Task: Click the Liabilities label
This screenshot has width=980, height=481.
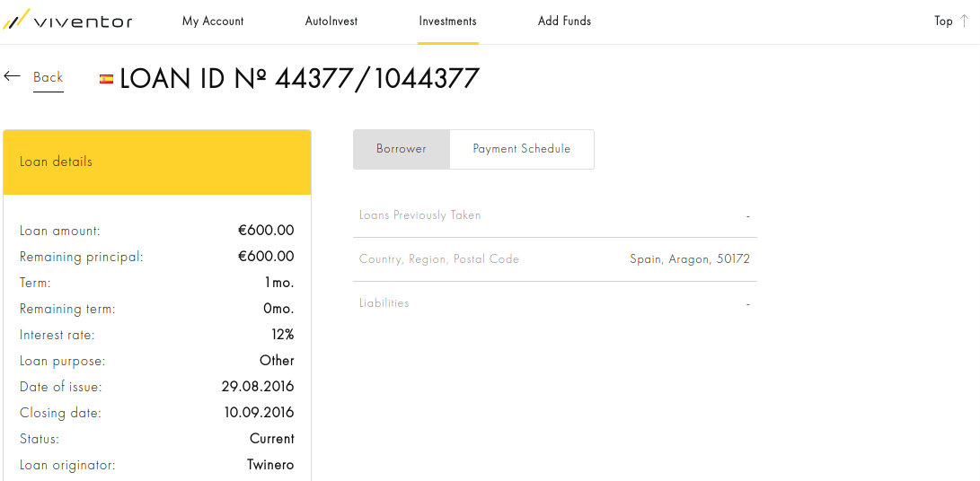Action: pyautogui.click(x=384, y=303)
